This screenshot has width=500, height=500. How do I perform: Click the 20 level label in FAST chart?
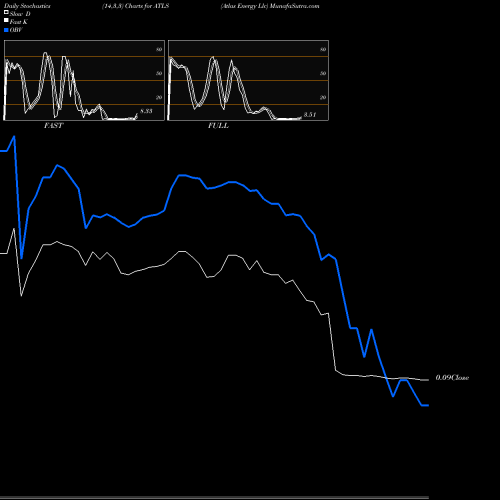[159, 97]
